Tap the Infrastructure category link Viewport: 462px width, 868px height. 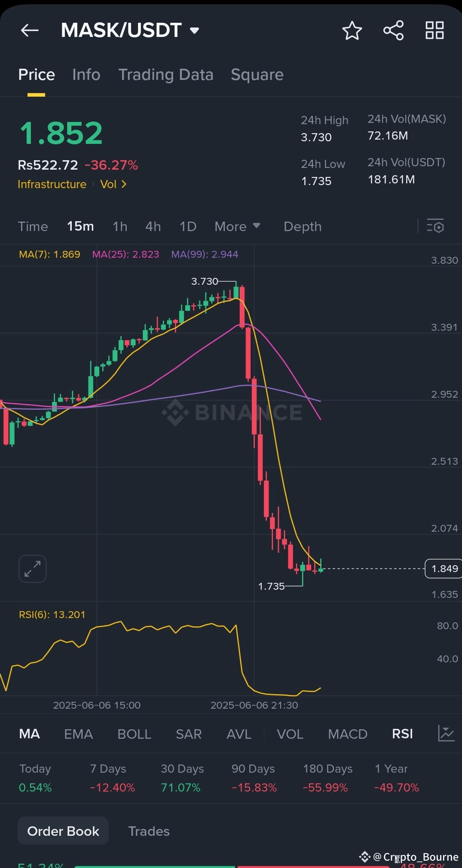click(52, 184)
